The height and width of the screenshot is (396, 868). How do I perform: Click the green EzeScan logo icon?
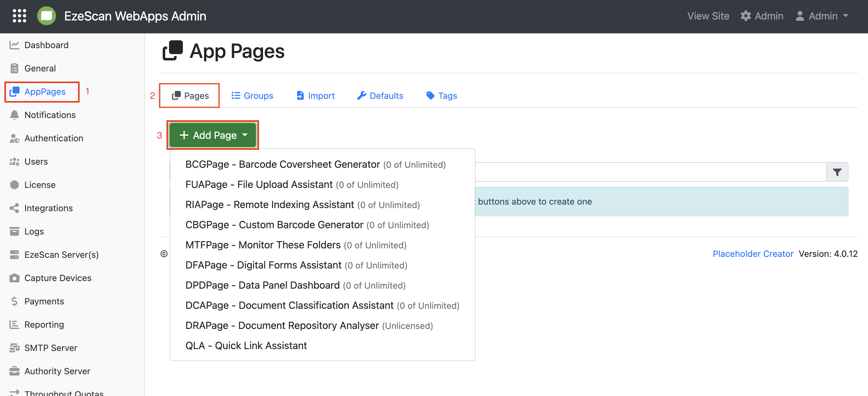click(x=47, y=16)
